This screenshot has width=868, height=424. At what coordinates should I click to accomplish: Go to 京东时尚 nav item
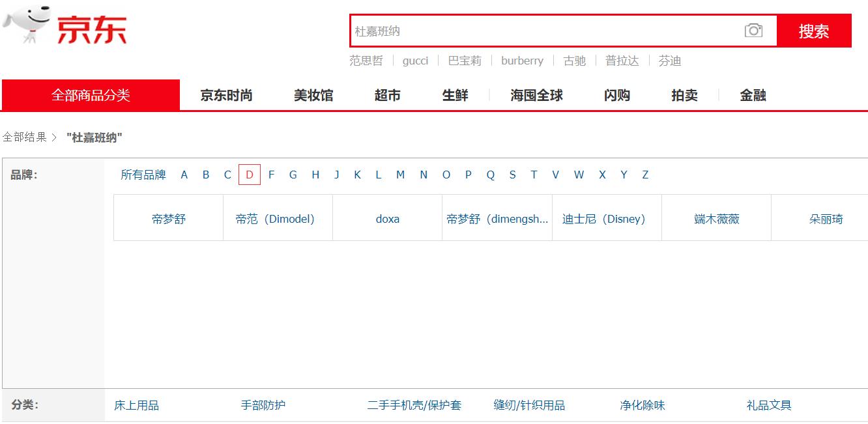[226, 95]
